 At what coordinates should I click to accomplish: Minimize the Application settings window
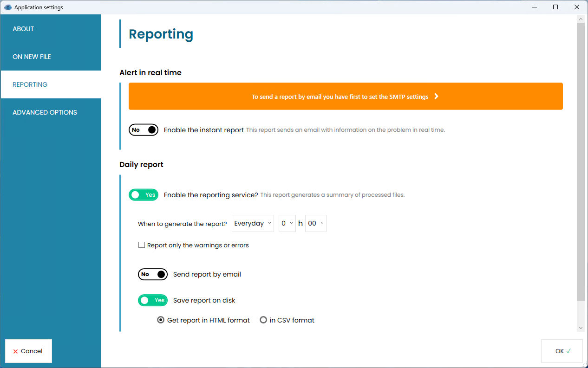coord(534,7)
